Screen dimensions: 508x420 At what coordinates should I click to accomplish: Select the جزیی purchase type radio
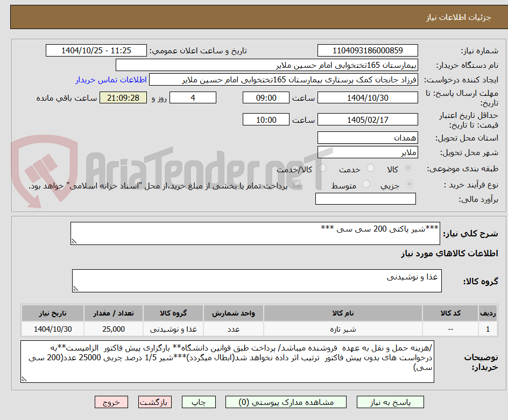coord(409,184)
